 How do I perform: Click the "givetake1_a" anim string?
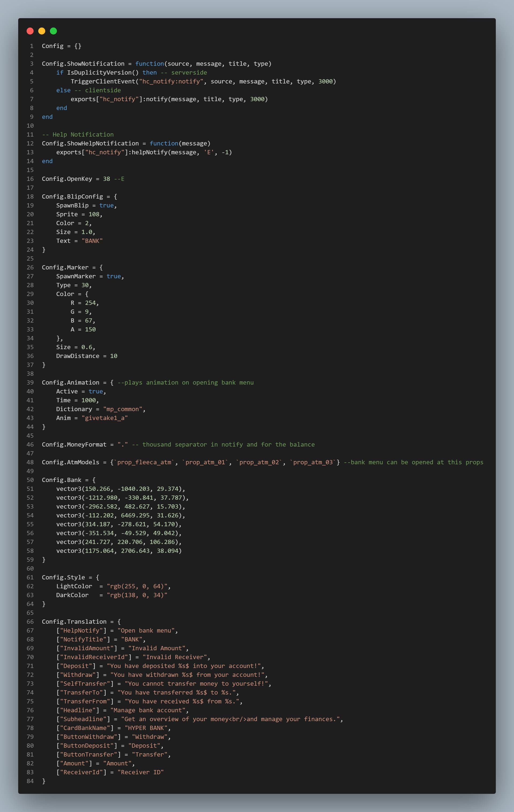point(104,418)
